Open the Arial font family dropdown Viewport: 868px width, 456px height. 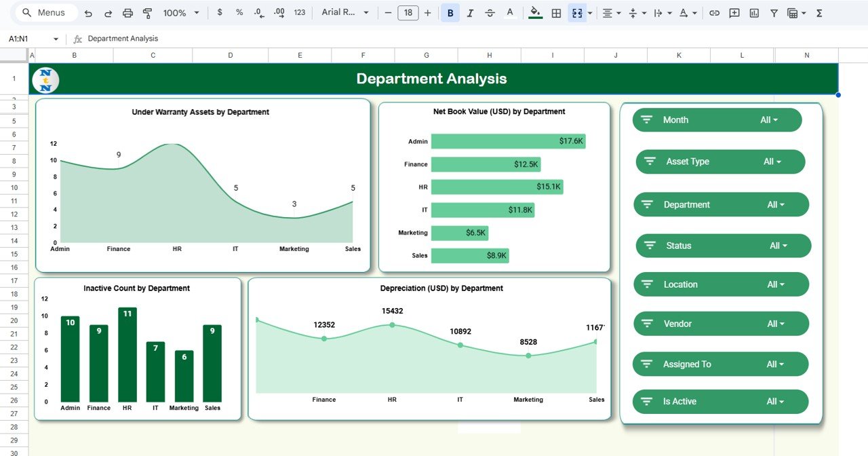pos(346,13)
